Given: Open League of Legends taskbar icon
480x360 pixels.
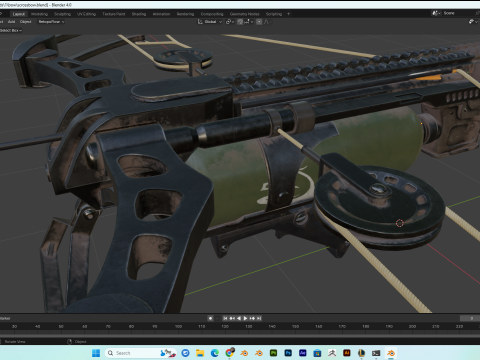Looking at the screenshot, I should (361, 353).
